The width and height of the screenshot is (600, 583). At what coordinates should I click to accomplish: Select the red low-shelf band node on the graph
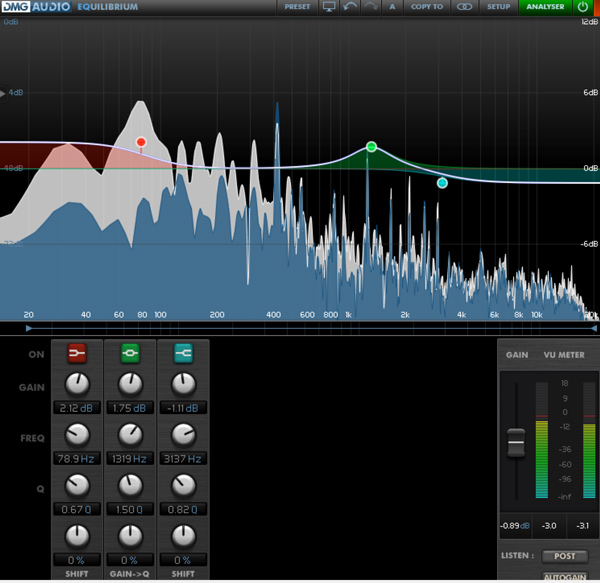click(x=141, y=142)
